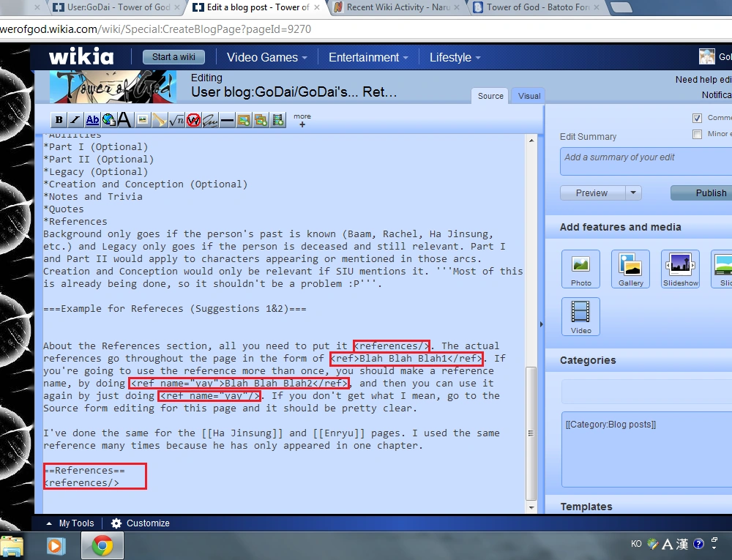The height and width of the screenshot is (560, 732).
Task: Click Video in Add features and media
Action: [580, 316]
